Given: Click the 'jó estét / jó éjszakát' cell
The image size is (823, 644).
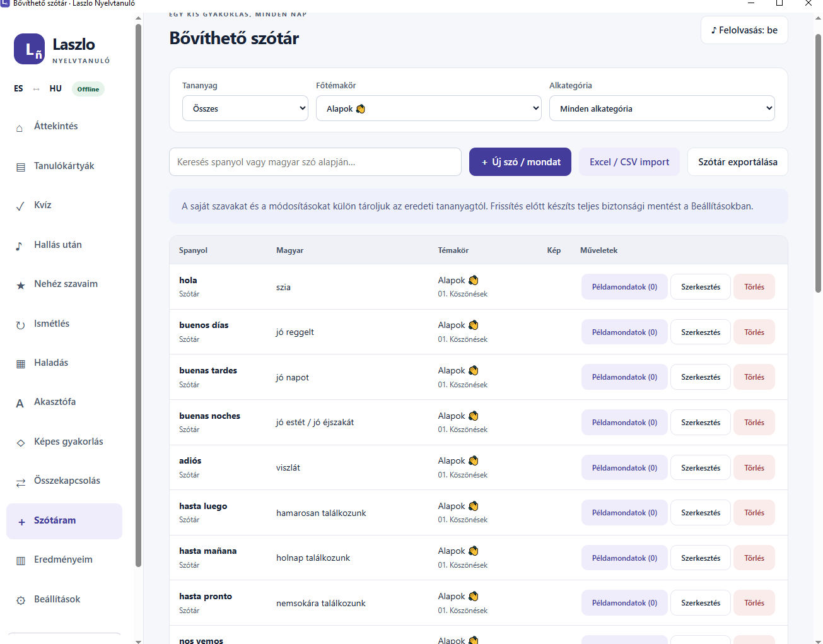Looking at the screenshot, I should [315, 423].
